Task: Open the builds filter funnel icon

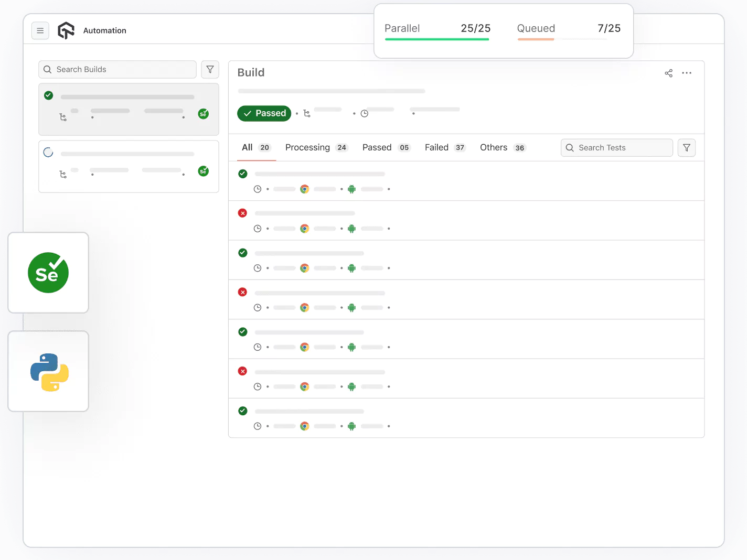Action: pos(210,70)
